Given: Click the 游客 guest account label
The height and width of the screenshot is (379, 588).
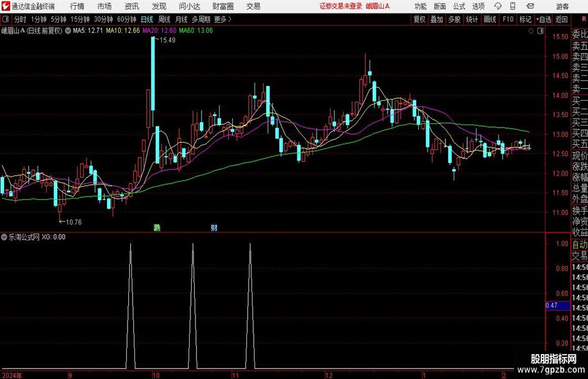Looking at the screenshot, I should click(x=562, y=6).
